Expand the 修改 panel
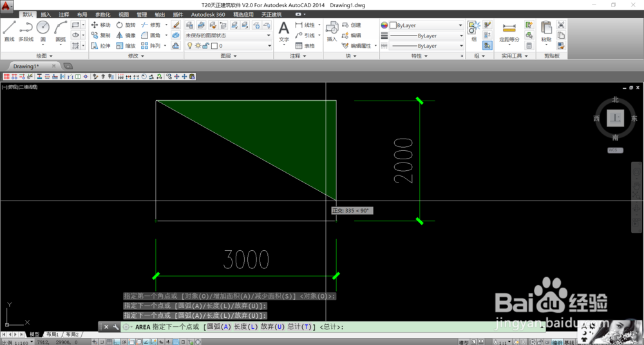This screenshot has width=644, height=345. (136, 56)
